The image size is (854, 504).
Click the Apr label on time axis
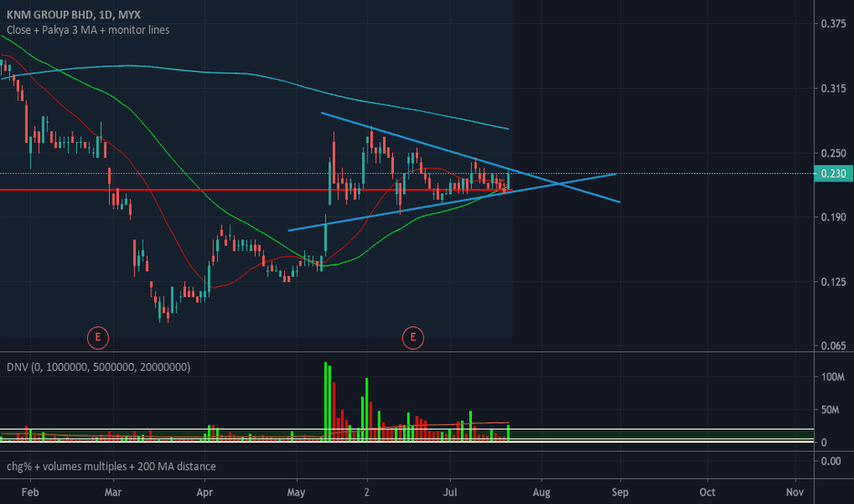click(x=204, y=492)
